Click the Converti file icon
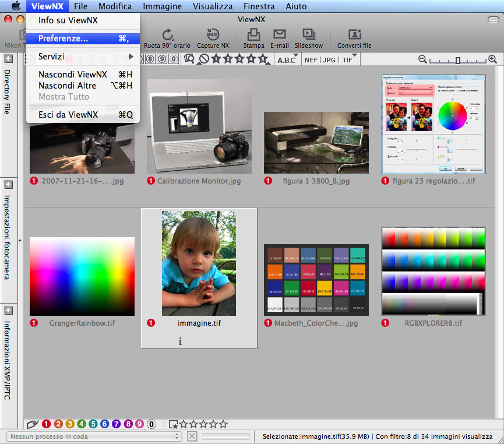This screenshot has height=444, width=504. 354,34
